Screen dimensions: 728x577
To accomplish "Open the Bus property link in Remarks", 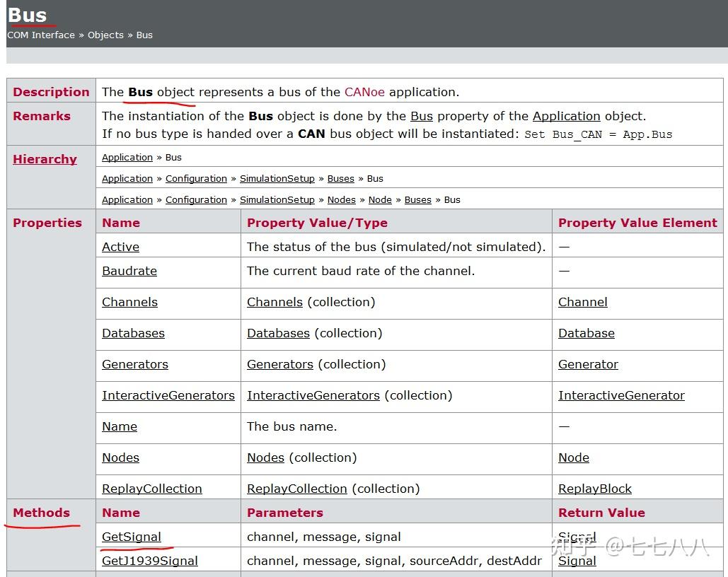I will (421, 116).
